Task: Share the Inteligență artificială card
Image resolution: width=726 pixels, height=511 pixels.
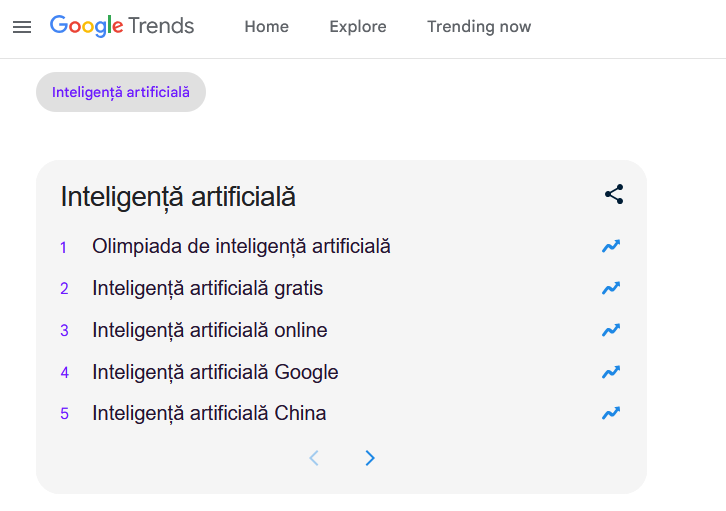Action: click(x=613, y=195)
